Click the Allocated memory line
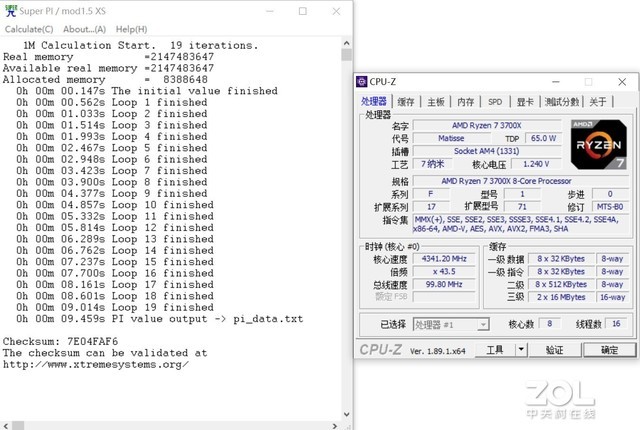Image resolution: width=640 pixels, height=430 pixels. coord(105,80)
